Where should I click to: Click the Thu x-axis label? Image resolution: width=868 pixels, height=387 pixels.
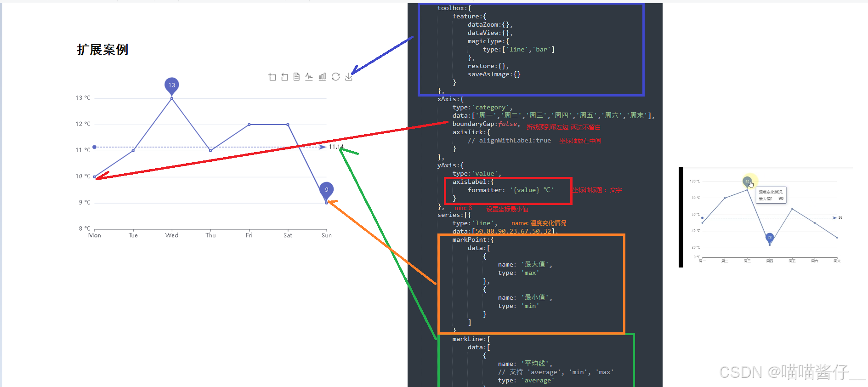[210, 235]
